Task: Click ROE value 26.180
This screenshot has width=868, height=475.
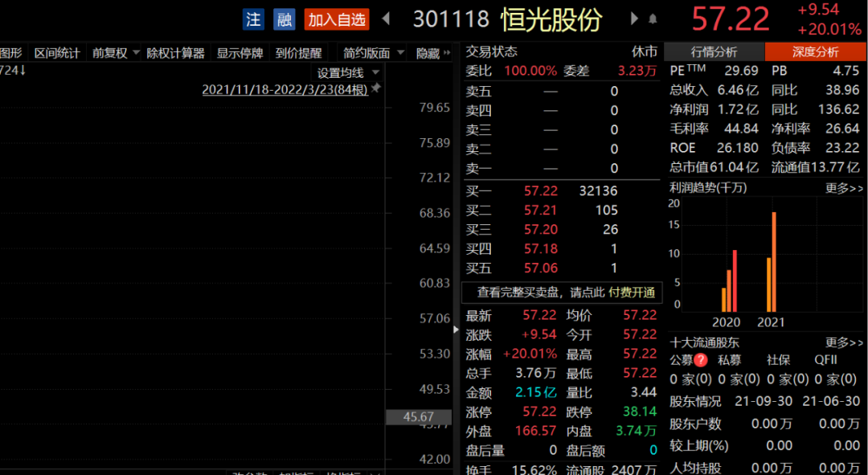Action: click(x=738, y=149)
